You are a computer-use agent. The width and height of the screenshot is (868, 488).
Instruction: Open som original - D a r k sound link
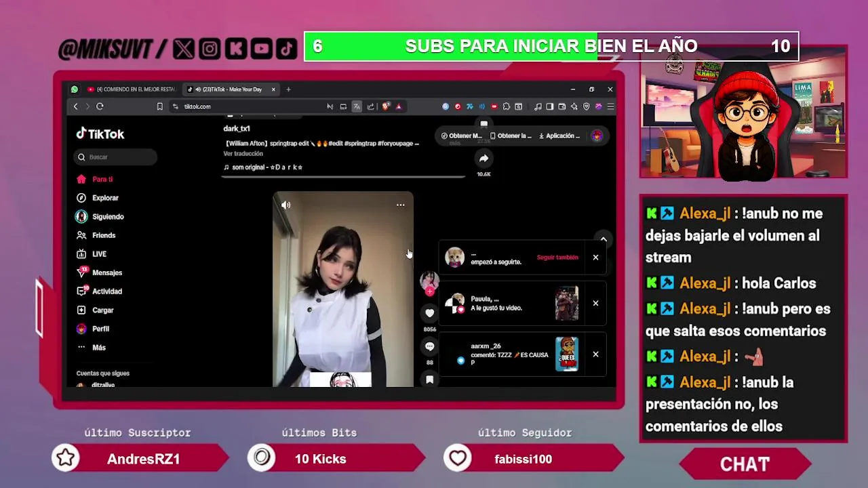click(x=263, y=167)
